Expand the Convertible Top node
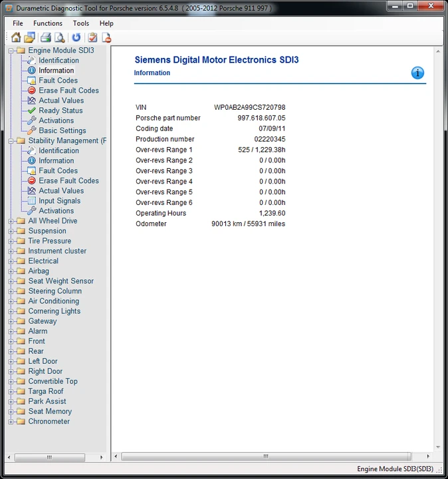 11,382
